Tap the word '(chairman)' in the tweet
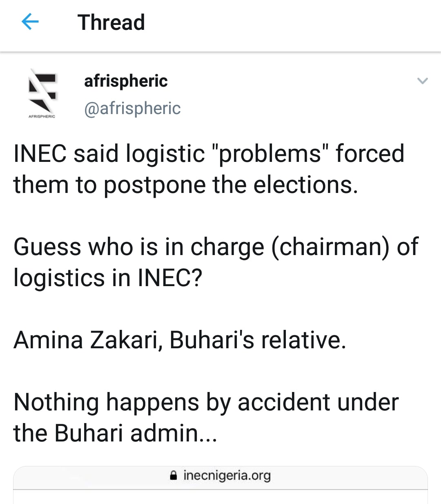Screen dimensions: 441x504 330,247
